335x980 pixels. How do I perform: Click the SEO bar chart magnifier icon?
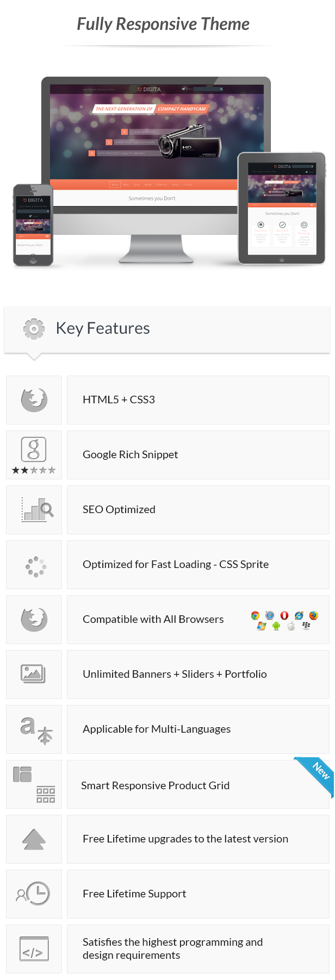point(38,510)
